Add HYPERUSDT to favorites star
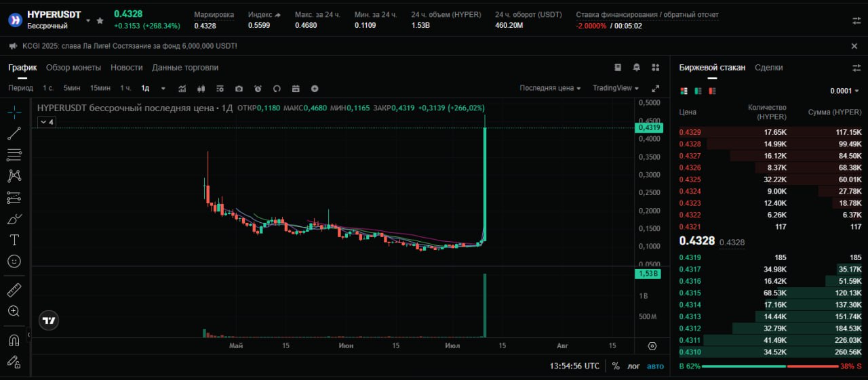 (x=100, y=21)
